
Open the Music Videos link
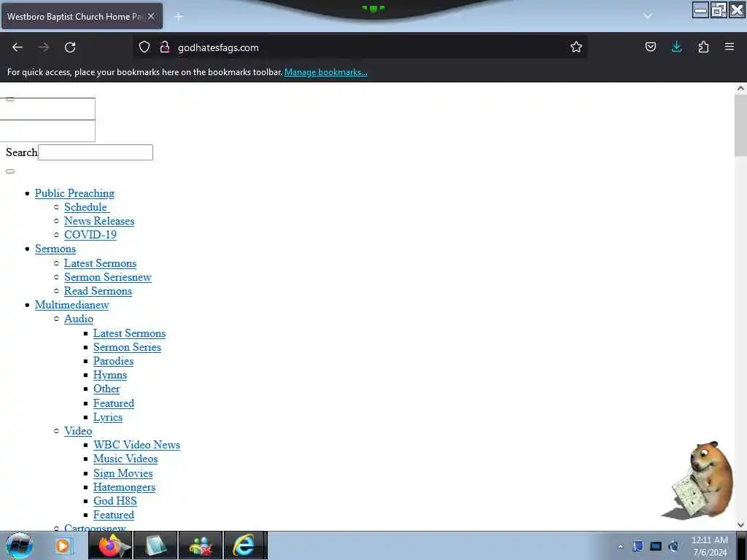click(x=125, y=459)
